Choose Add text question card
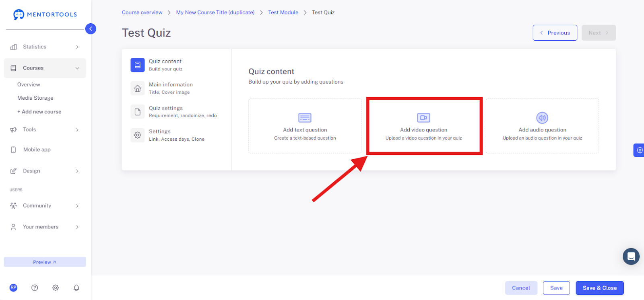 305,126
